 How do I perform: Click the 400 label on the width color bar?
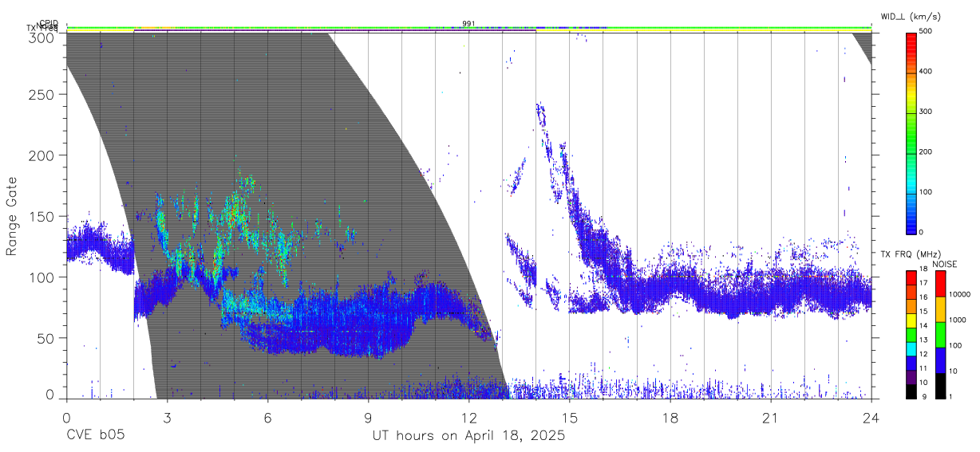coord(925,72)
